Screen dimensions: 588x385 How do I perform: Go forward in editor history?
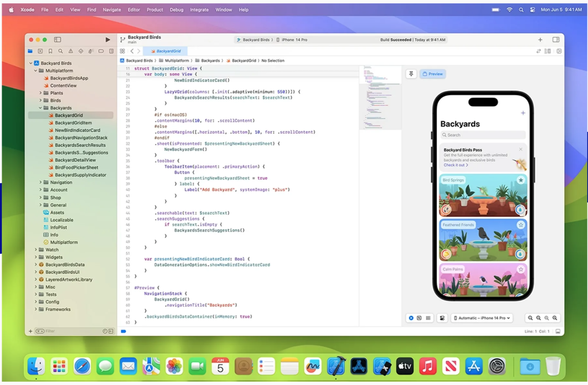[x=139, y=51]
